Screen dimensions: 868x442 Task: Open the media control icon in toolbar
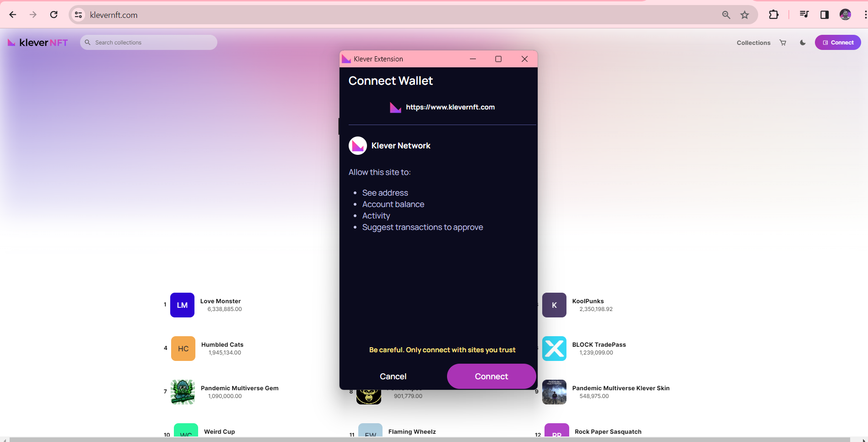(804, 15)
